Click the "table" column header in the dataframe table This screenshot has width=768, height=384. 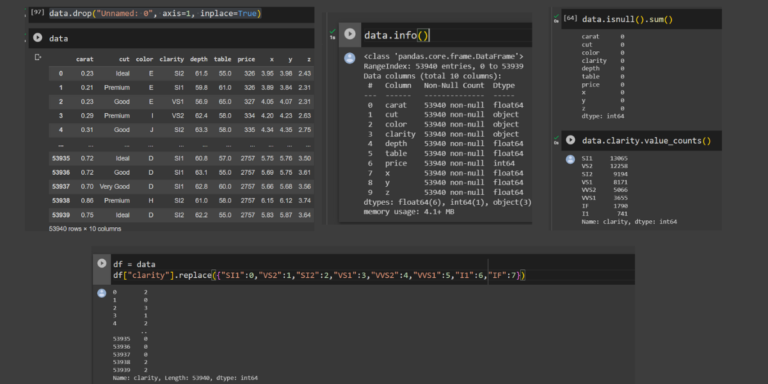222,59
